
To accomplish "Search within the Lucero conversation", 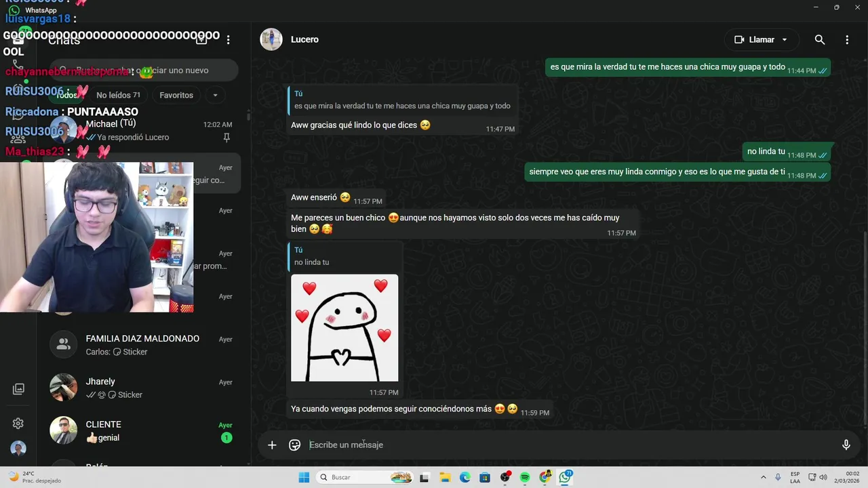I will tap(820, 40).
